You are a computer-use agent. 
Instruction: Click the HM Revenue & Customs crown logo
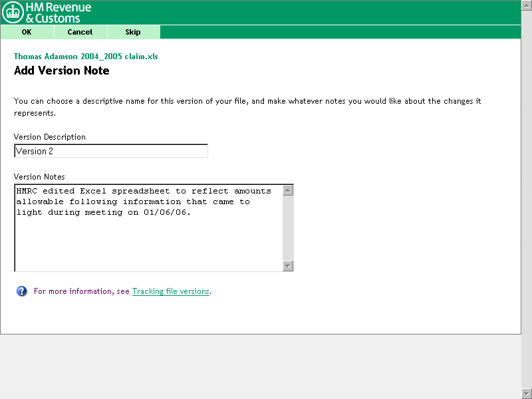[13, 13]
